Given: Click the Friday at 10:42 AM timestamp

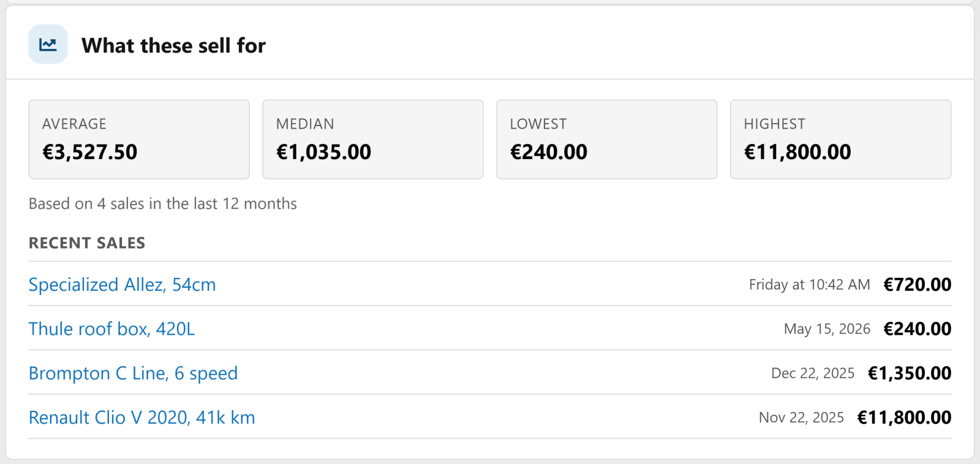Looking at the screenshot, I should (809, 285).
